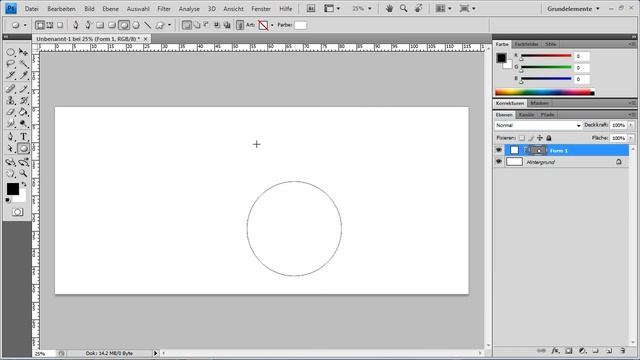Enable Fill Pixels mode in options bar

(x=60, y=25)
